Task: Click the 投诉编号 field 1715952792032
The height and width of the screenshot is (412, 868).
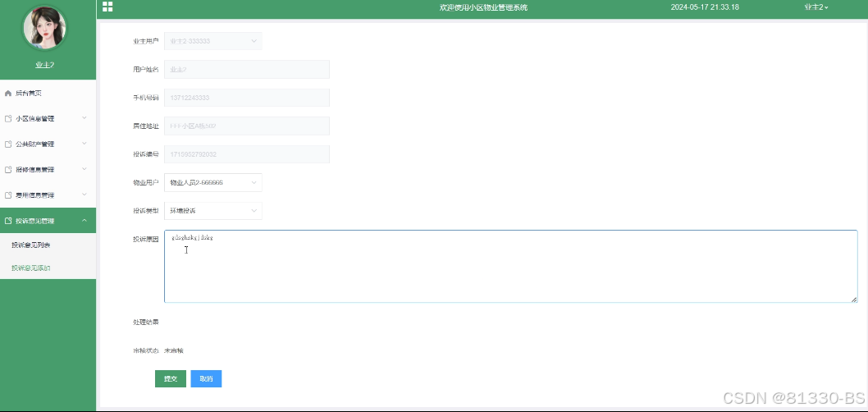Action: pos(247,154)
